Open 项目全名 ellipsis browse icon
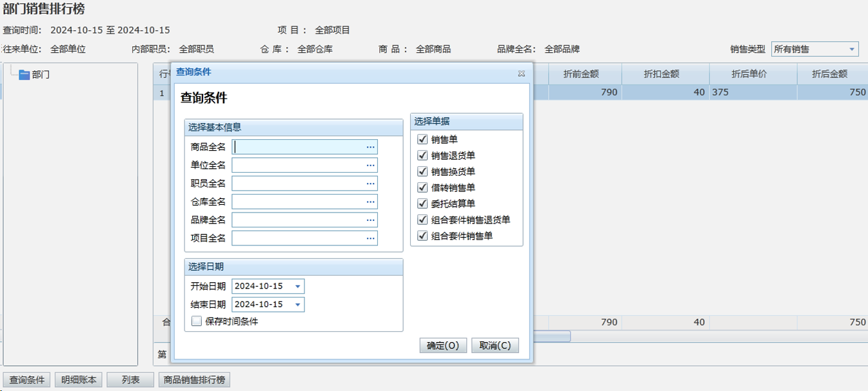Screen dimensions: 868x391 [370, 238]
